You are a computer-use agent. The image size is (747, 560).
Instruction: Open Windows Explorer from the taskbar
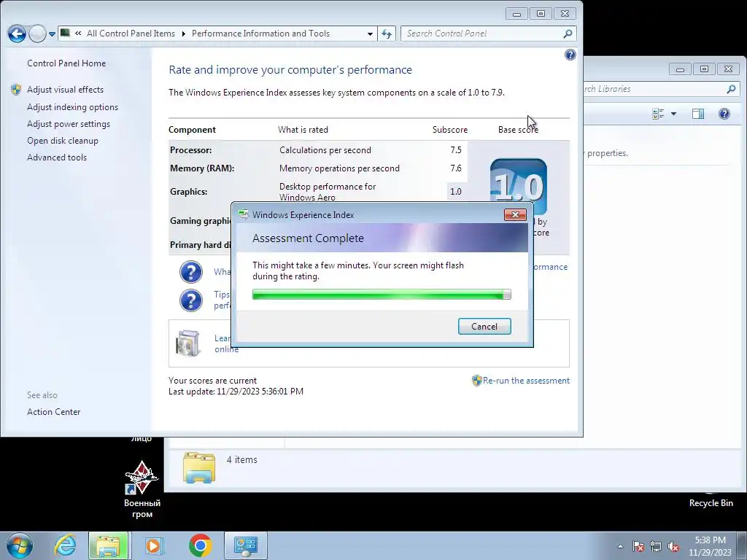108,545
